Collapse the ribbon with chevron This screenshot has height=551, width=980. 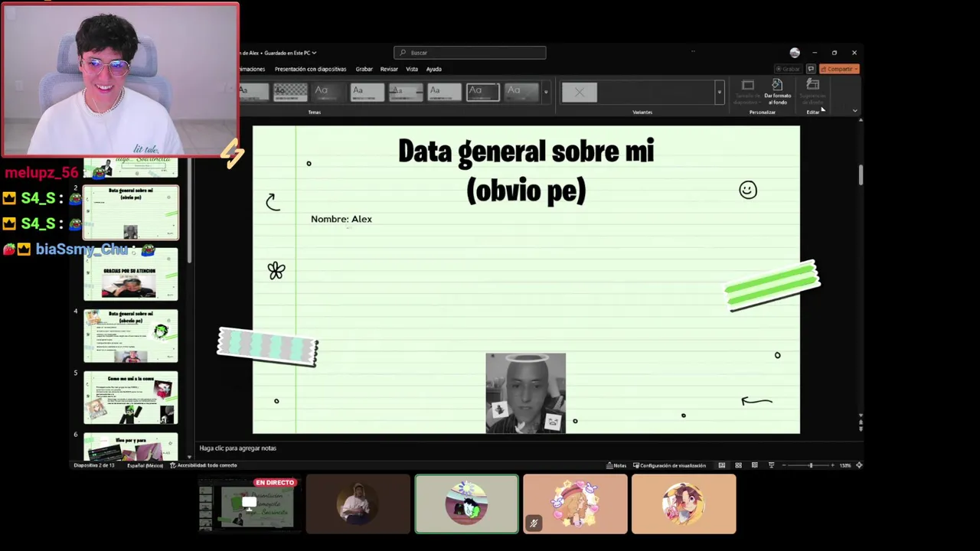click(x=854, y=111)
